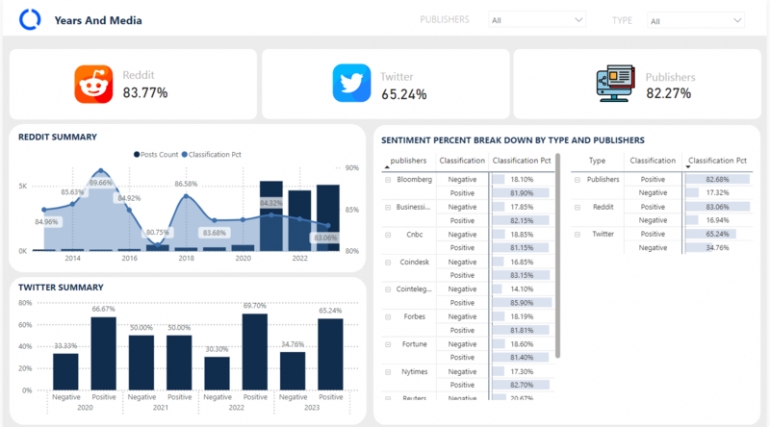Screen dimensions: 770x427
Task: Click the 89.66% peak data point
Action: (101, 171)
